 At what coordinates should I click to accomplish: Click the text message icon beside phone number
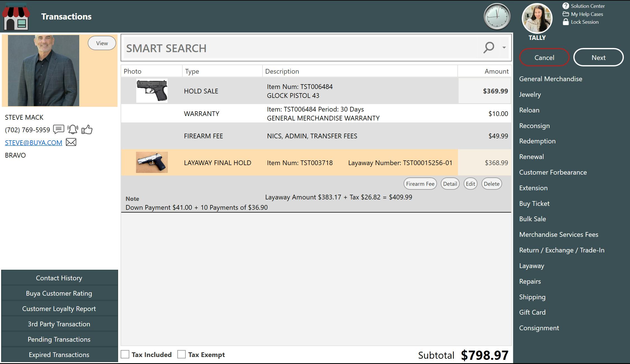coord(59,129)
